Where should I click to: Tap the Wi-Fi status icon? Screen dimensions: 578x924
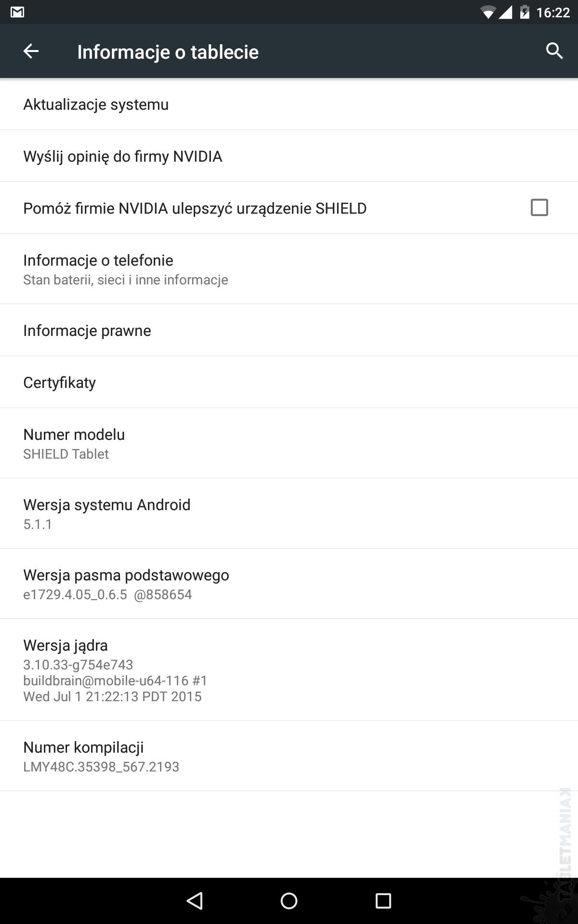(487, 12)
